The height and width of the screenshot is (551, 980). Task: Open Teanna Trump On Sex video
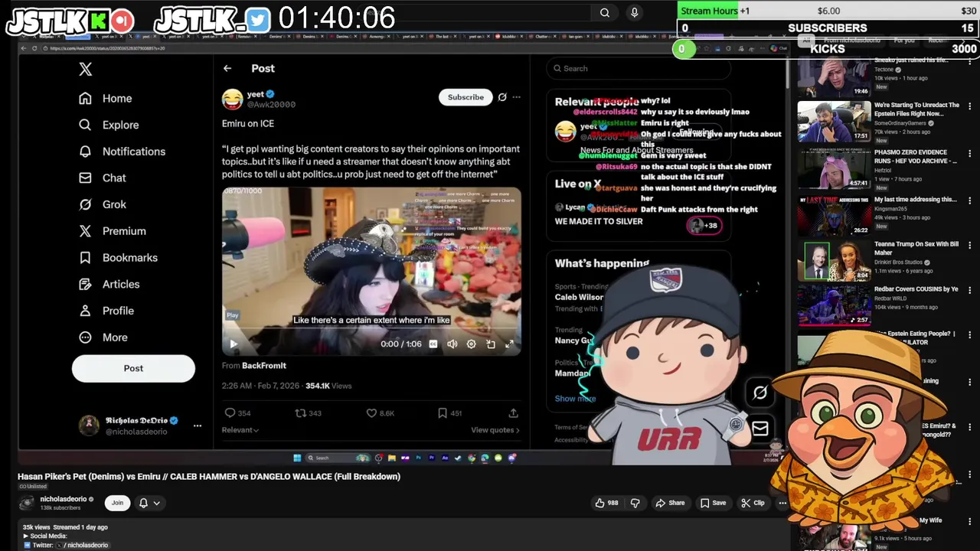916,249
